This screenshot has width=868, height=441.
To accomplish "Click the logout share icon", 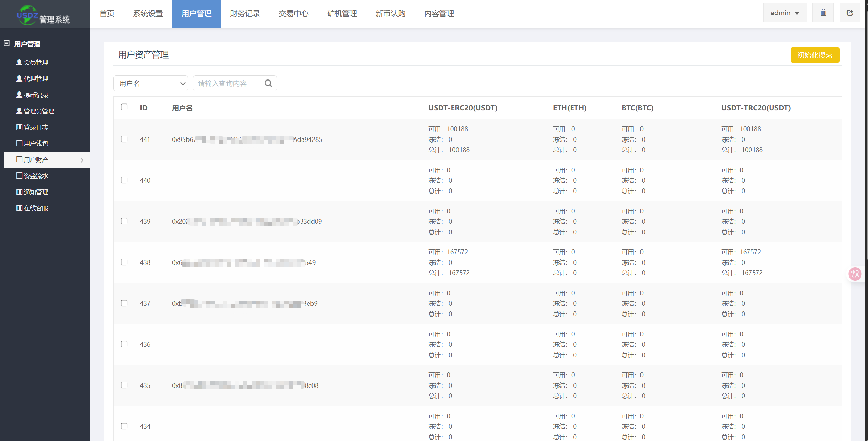I will (x=849, y=13).
